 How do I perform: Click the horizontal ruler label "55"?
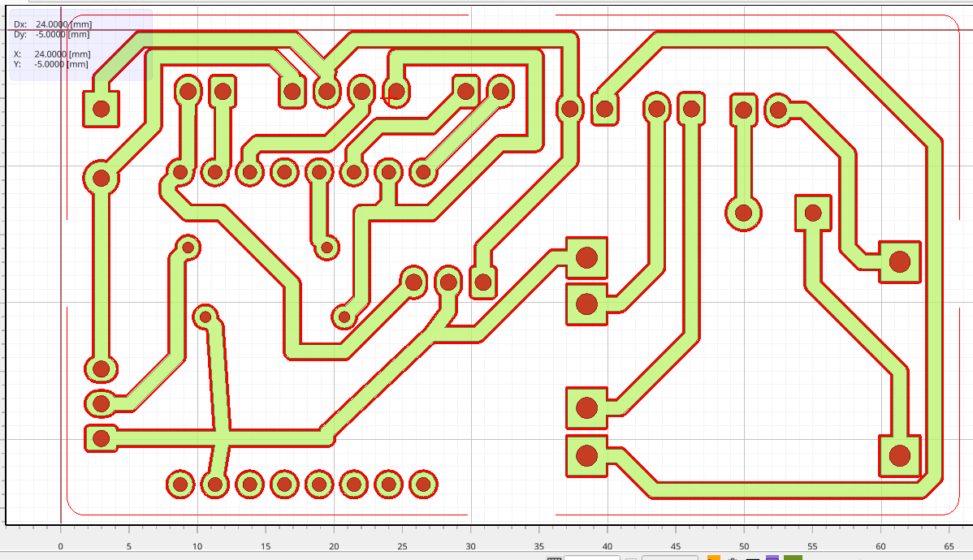coord(812,546)
